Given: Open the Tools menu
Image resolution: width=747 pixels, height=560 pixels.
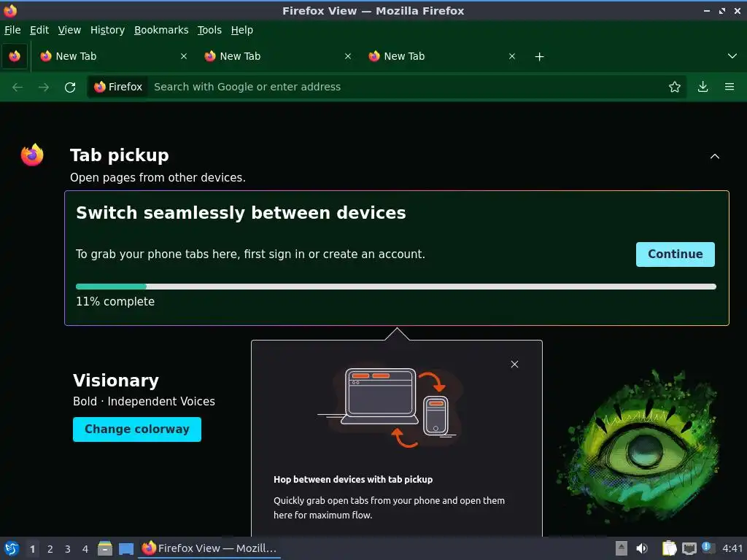Looking at the screenshot, I should point(209,30).
